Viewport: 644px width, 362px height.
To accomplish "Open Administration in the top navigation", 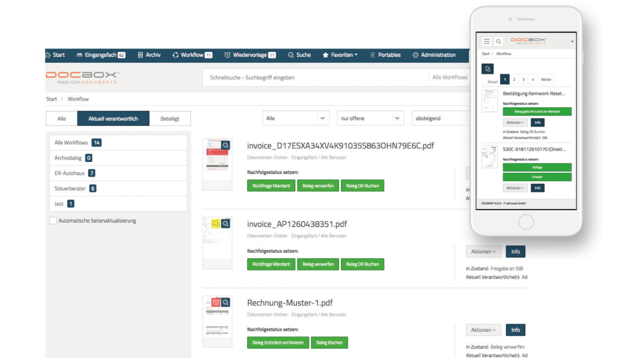I will 434,55.
